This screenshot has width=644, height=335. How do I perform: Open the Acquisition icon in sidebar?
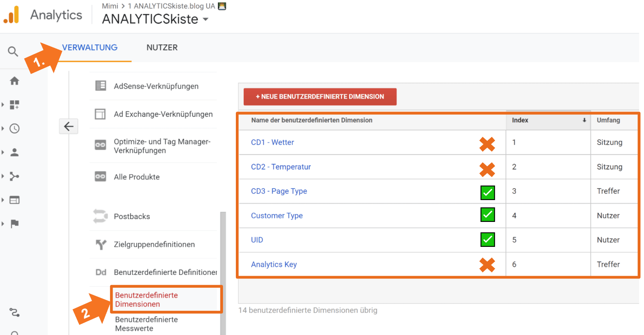14,176
